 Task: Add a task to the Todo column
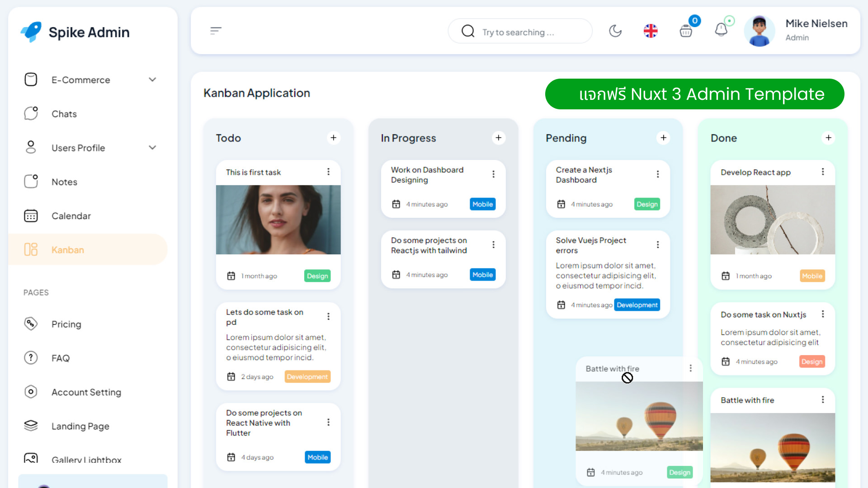(334, 138)
